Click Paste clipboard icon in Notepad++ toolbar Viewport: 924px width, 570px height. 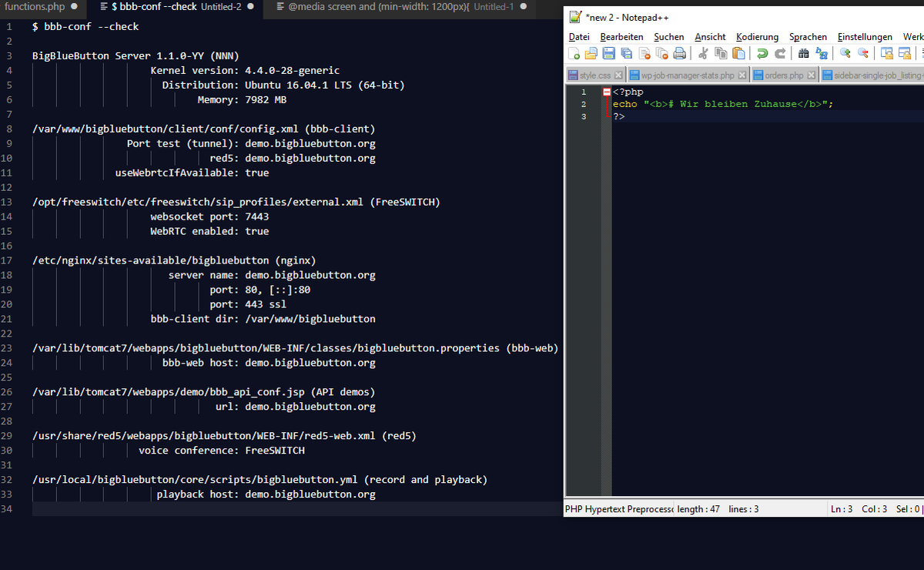738,53
